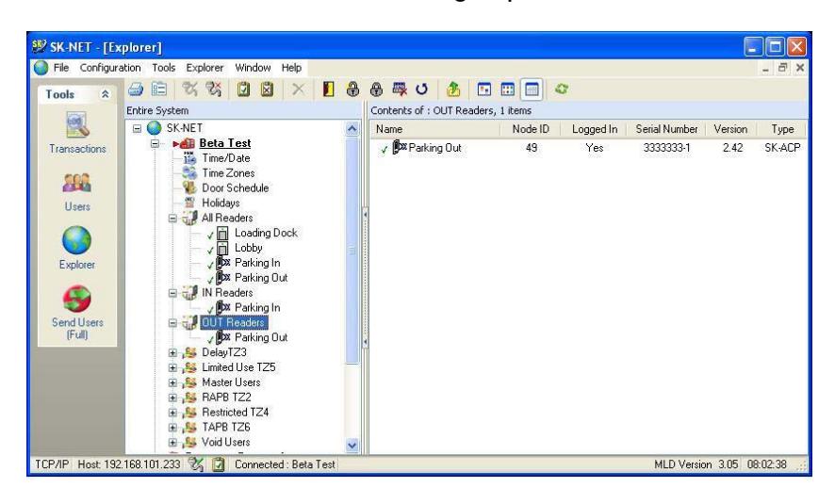
Task: Open the Help menu
Action: (291, 68)
